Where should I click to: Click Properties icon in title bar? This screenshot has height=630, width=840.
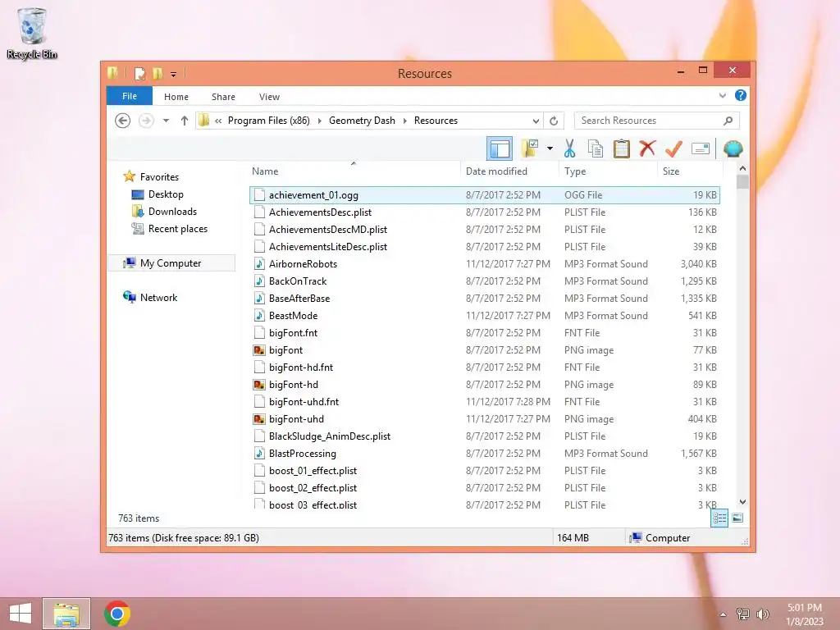[x=139, y=73]
